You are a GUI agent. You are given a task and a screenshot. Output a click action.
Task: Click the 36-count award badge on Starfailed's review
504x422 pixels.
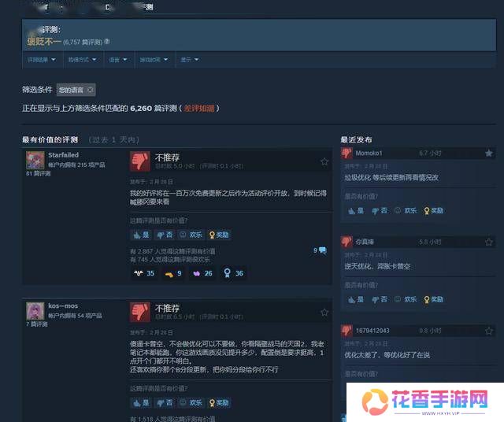234,273
